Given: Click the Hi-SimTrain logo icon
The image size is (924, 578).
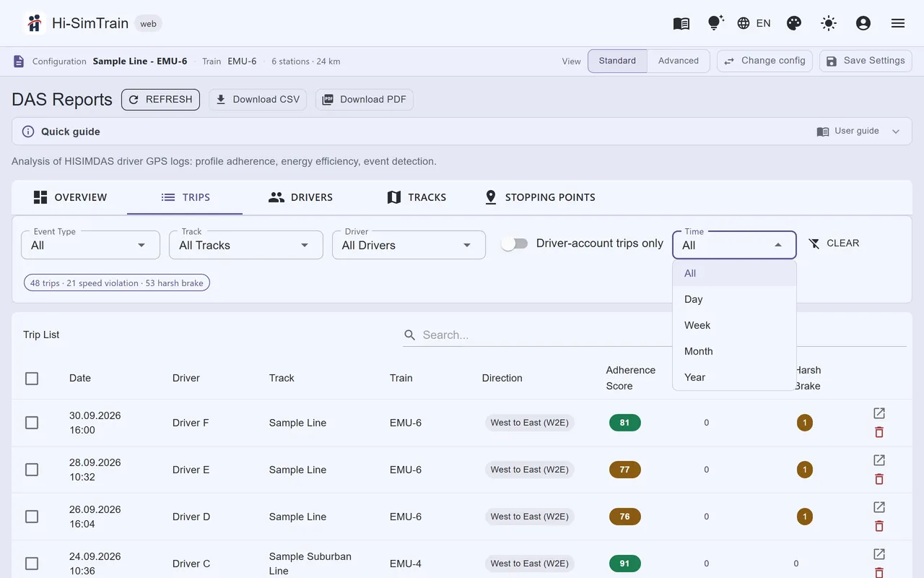Looking at the screenshot, I should (x=34, y=23).
